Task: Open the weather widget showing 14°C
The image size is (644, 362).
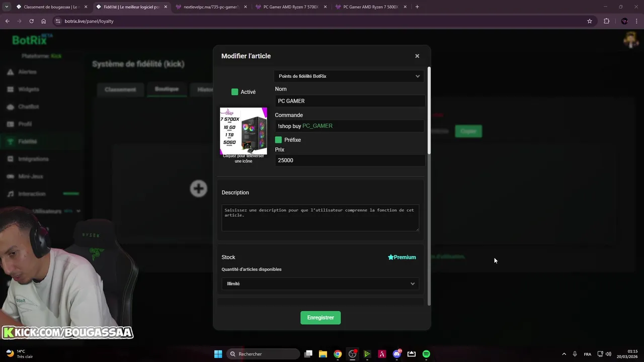Action: tap(19, 354)
